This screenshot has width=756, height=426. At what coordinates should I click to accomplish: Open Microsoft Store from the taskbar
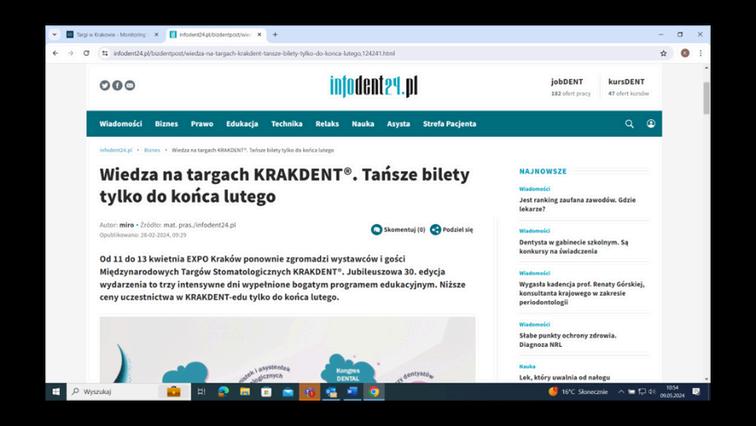(266, 392)
